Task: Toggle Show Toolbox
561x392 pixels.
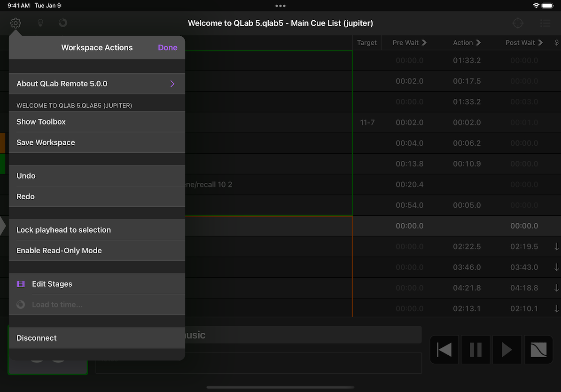Action: click(x=41, y=121)
